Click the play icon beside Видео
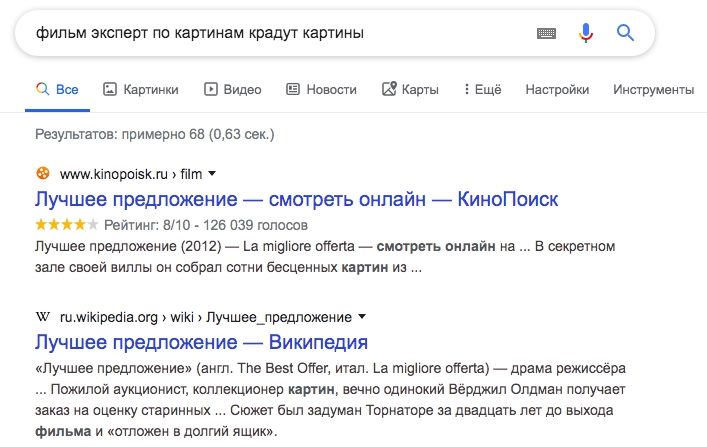This screenshot has height=447, width=707. [x=211, y=89]
